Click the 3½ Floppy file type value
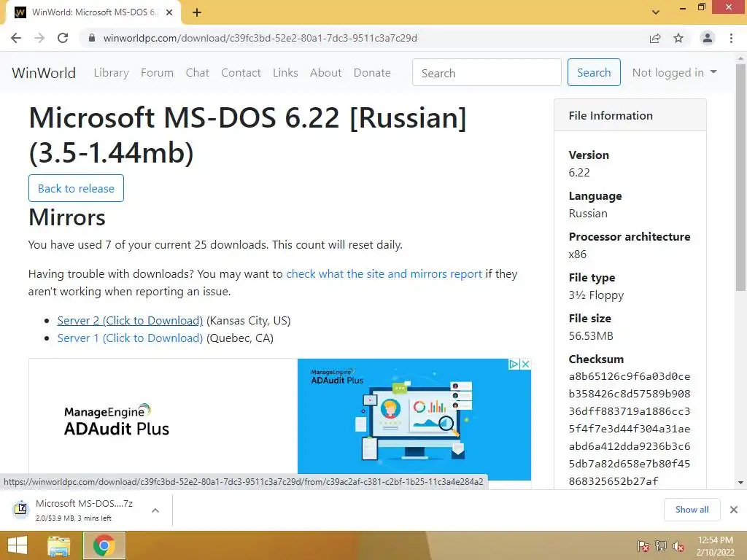The height and width of the screenshot is (560, 747). 596,295
